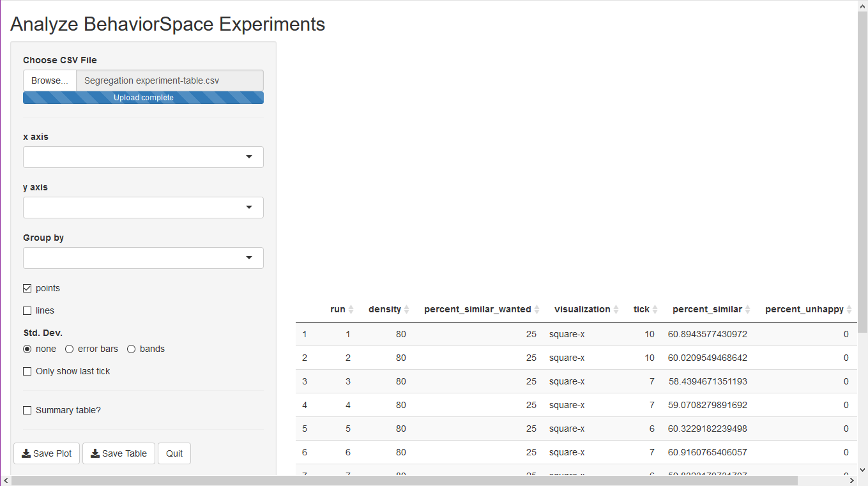Click the horizontal scrollbar thumb
The width and height of the screenshot is (868, 486).
(x=404, y=480)
